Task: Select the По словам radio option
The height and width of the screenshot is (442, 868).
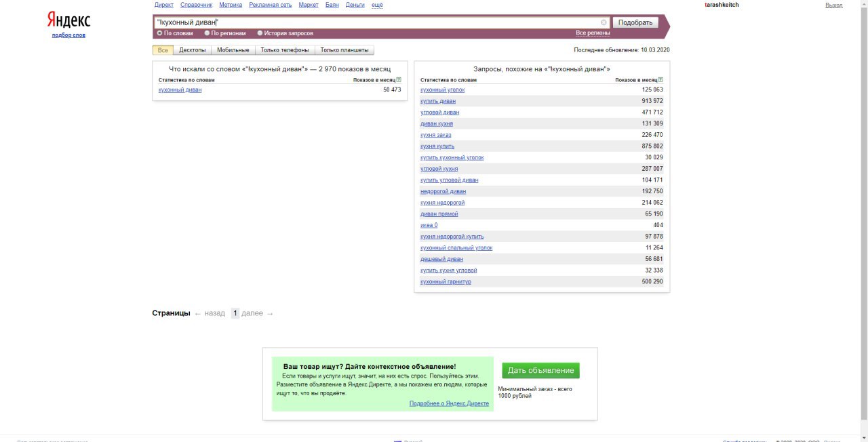Action: point(160,33)
